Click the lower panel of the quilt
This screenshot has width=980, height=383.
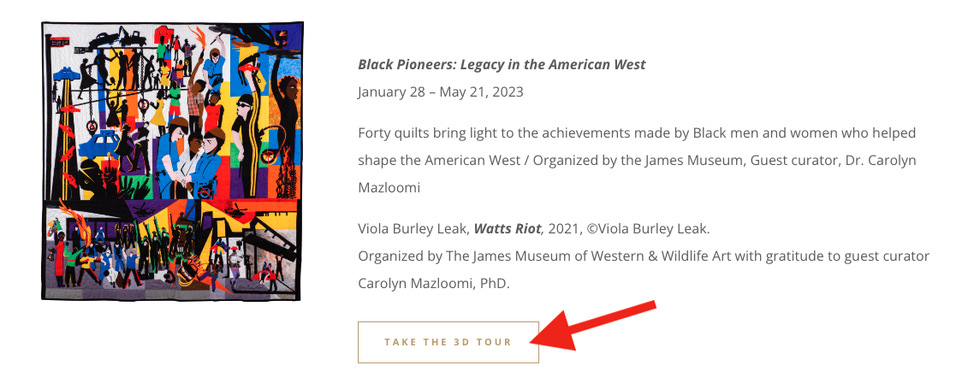point(171,248)
